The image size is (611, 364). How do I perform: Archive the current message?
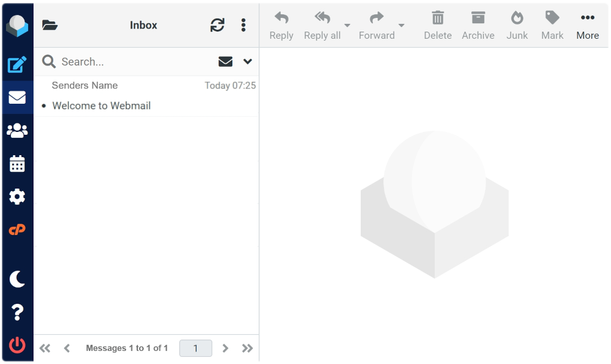(x=477, y=25)
